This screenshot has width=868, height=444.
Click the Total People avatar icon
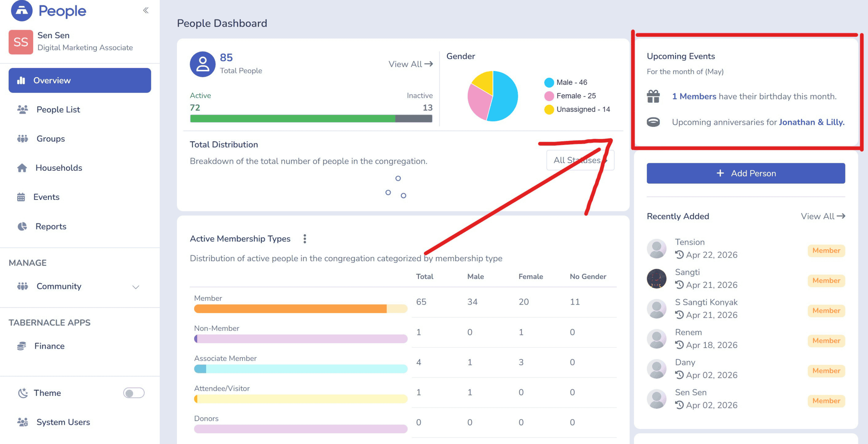coord(203,64)
